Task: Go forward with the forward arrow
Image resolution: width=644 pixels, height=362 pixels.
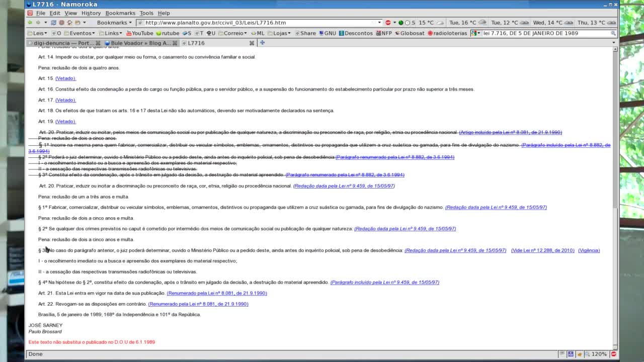Action: click(x=38, y=23)
